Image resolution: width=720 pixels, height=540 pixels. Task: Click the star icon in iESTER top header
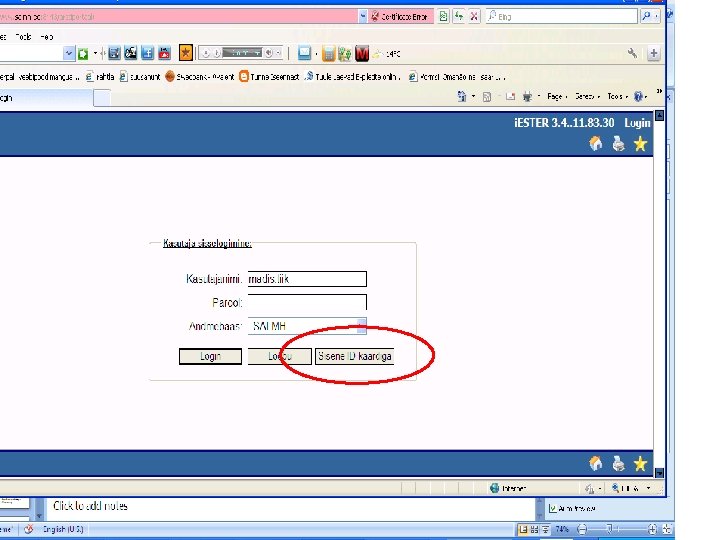640,144
